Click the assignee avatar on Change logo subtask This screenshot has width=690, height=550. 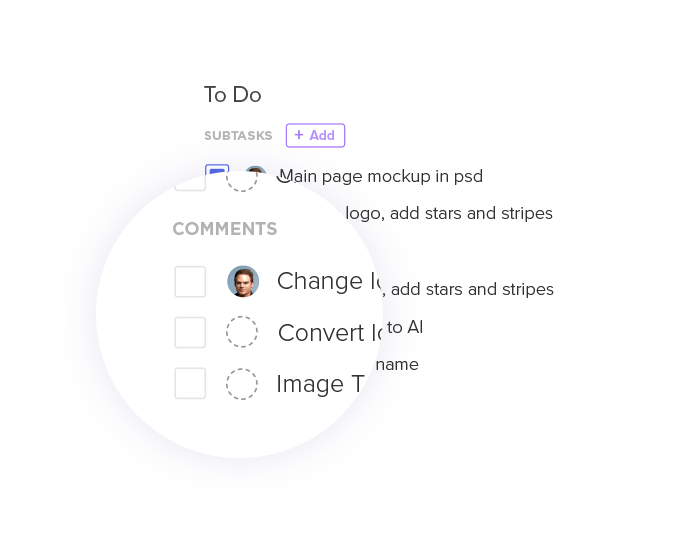[x=243, y=282]
